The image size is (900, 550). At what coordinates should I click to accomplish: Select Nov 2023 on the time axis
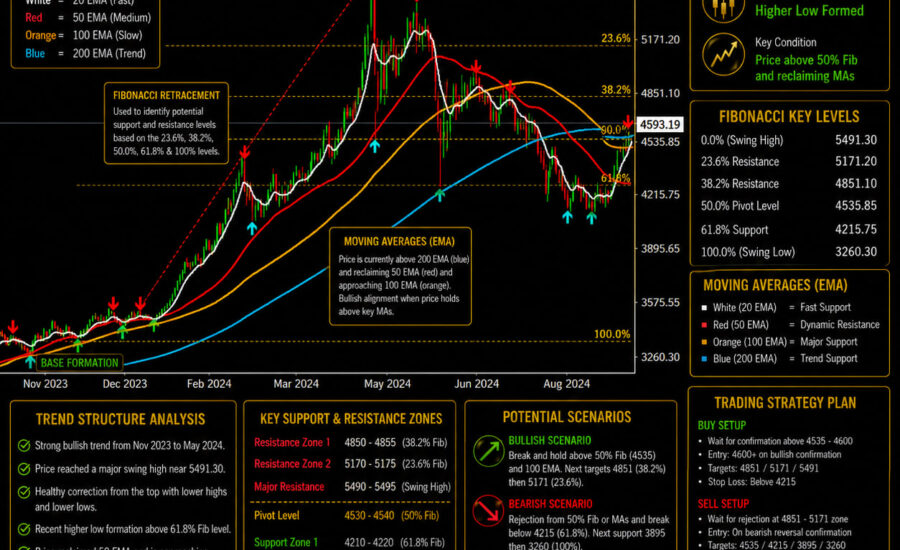(45, 384)
